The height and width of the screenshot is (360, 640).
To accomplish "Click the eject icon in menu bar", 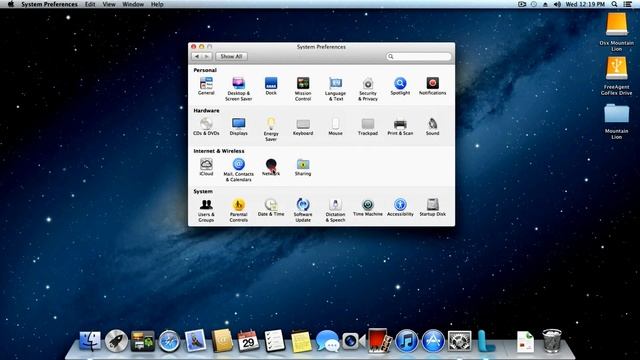I will tap(545, 4).
